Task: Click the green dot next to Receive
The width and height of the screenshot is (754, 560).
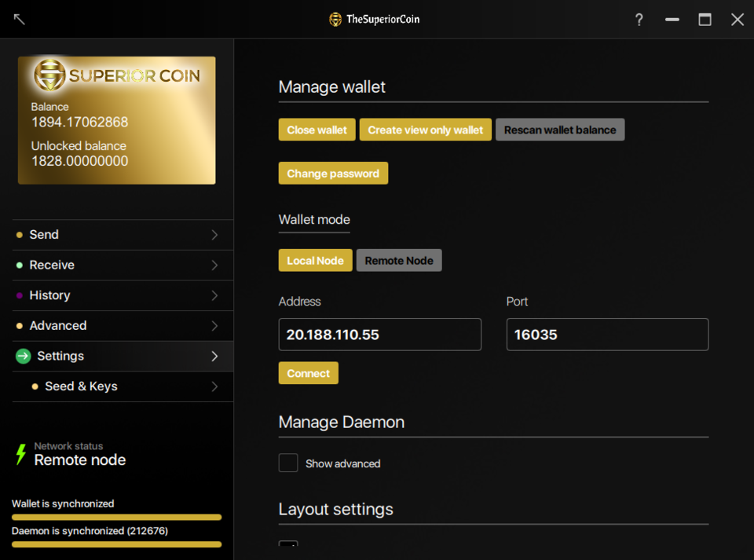Action: coord(19,265)
